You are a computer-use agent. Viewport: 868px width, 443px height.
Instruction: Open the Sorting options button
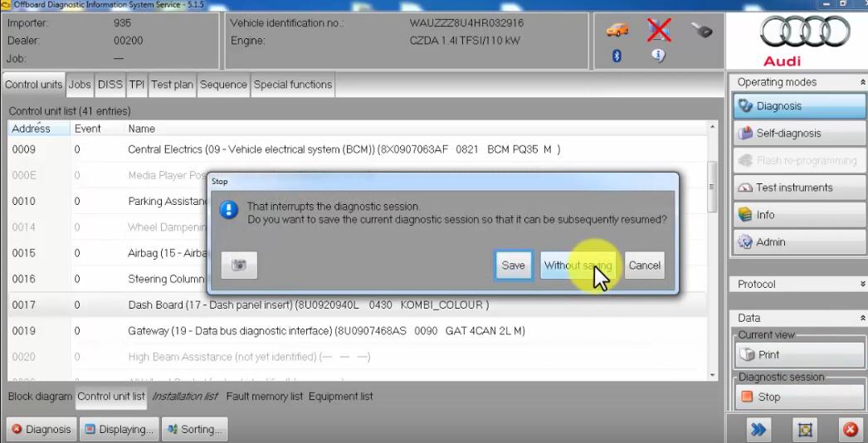pyautogui.click(x=194, y=429)
